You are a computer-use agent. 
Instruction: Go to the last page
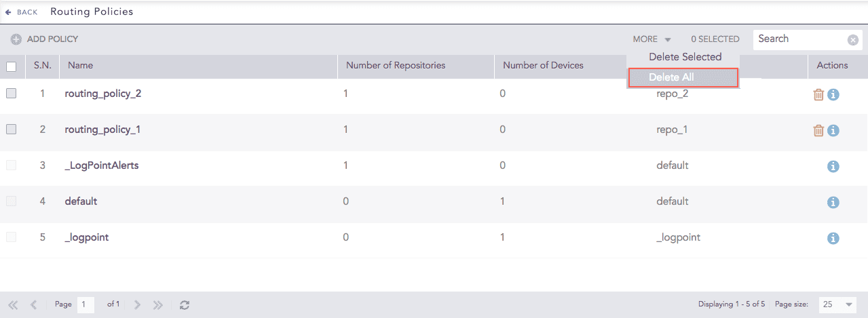click(x=158, y=305)
